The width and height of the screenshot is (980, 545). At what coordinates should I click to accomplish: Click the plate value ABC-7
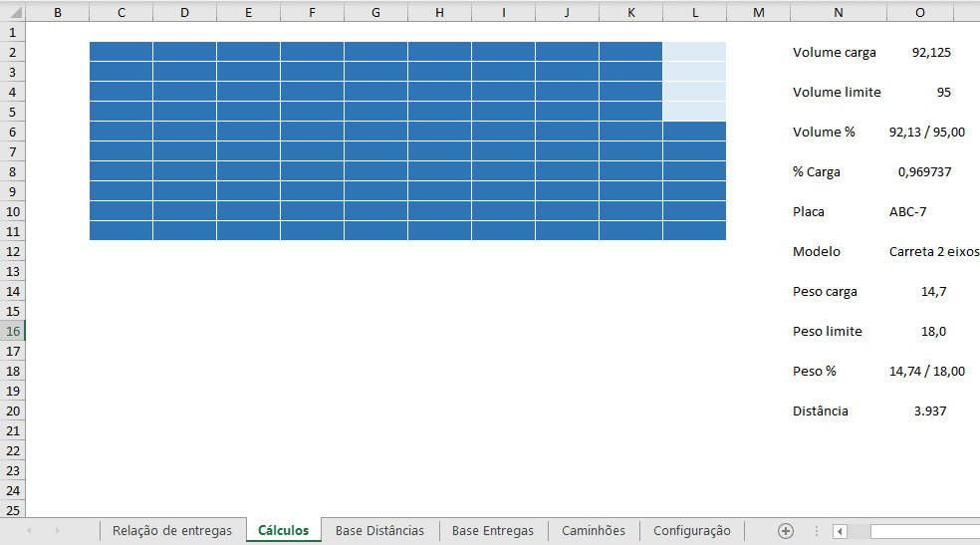(x=907, y=212)
